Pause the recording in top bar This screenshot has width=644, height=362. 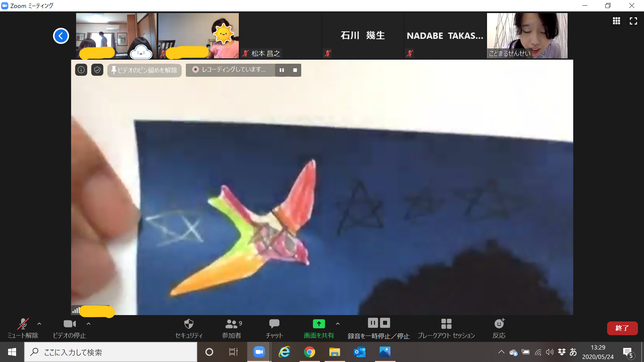coord(282,70)
